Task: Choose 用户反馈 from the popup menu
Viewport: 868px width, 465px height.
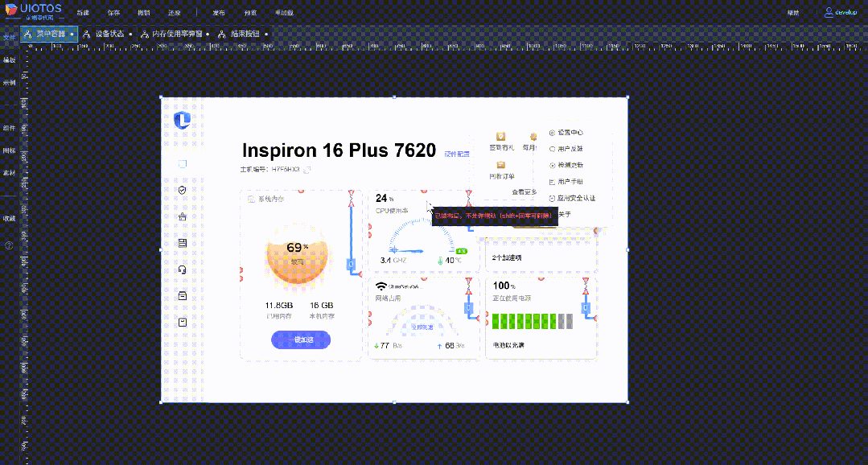Action: click(x=566, y=149)
